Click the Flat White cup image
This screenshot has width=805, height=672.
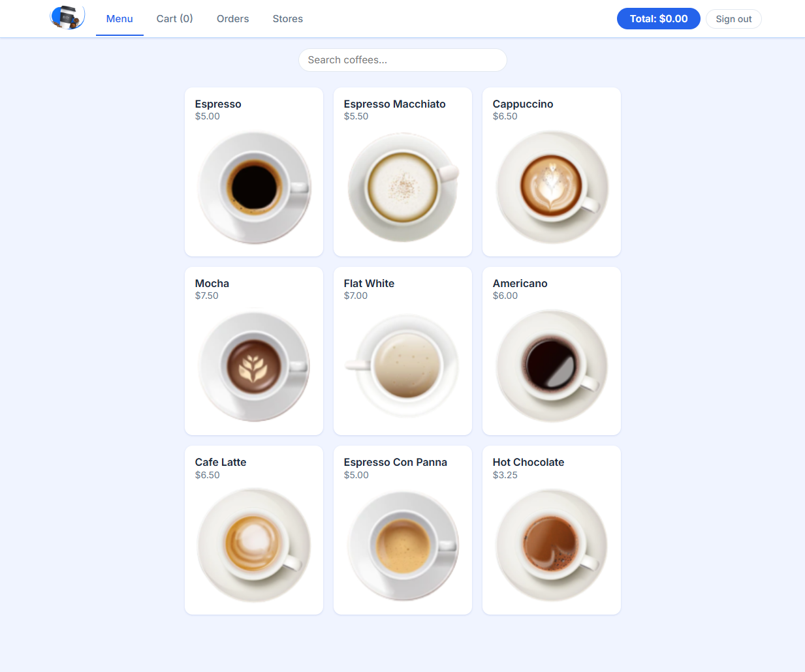403,366
